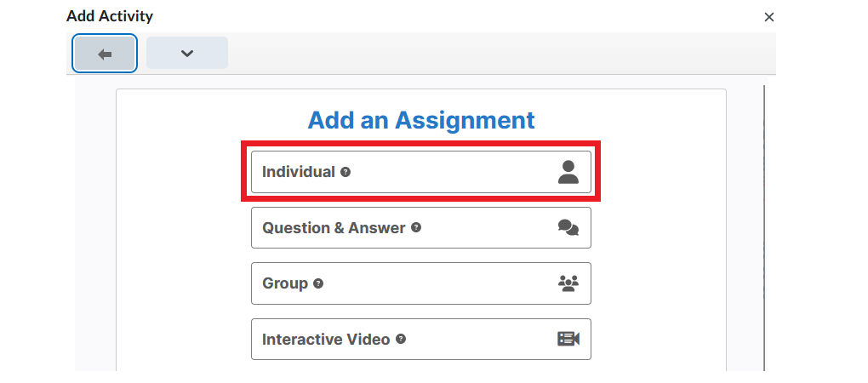Click the chat bubbles icon
868x383 pixels.
[x=568, y=227]
